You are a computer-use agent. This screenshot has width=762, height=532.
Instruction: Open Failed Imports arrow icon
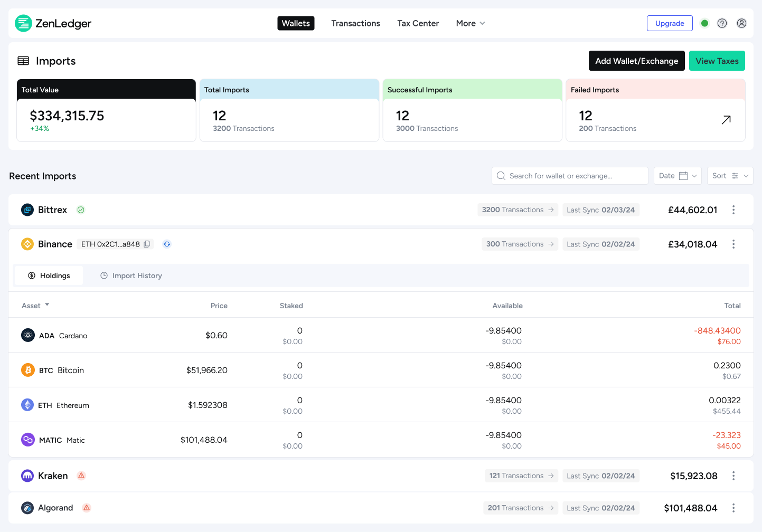[726, 120]
